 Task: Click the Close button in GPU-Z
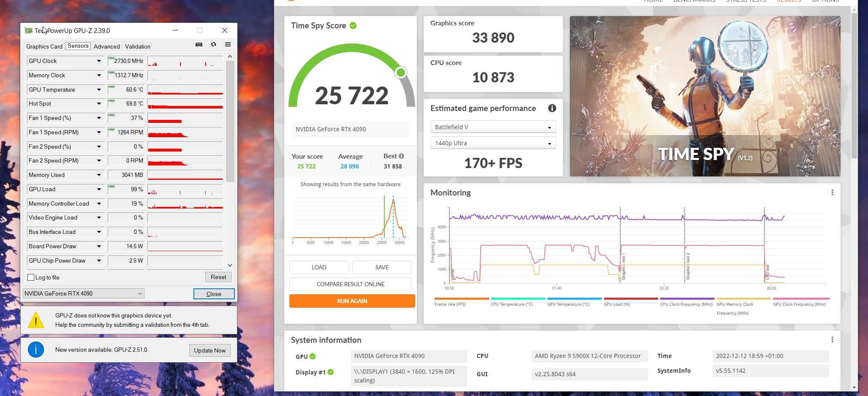click(214, 294)
